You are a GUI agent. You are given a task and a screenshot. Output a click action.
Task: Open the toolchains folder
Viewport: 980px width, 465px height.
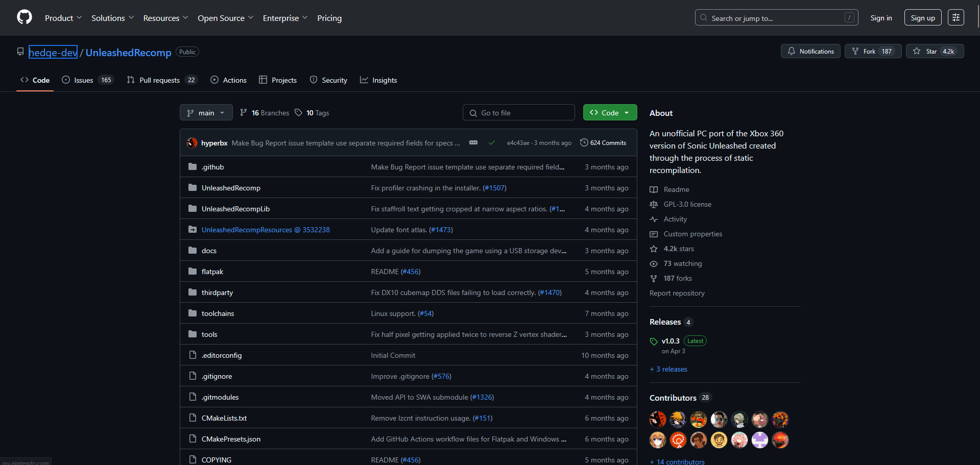[x=218, y=313]
